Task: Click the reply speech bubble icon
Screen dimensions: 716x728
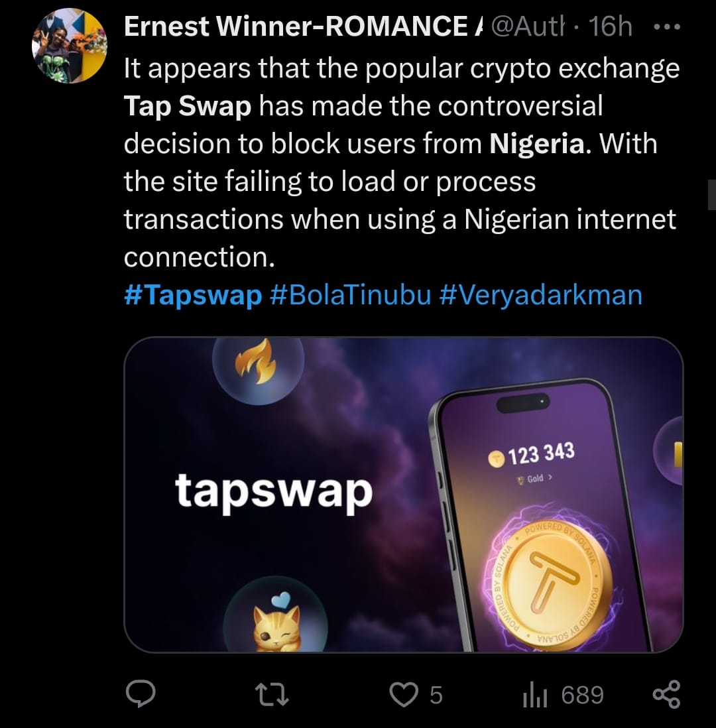Action: pyautogui.click(x=141, y=694)
